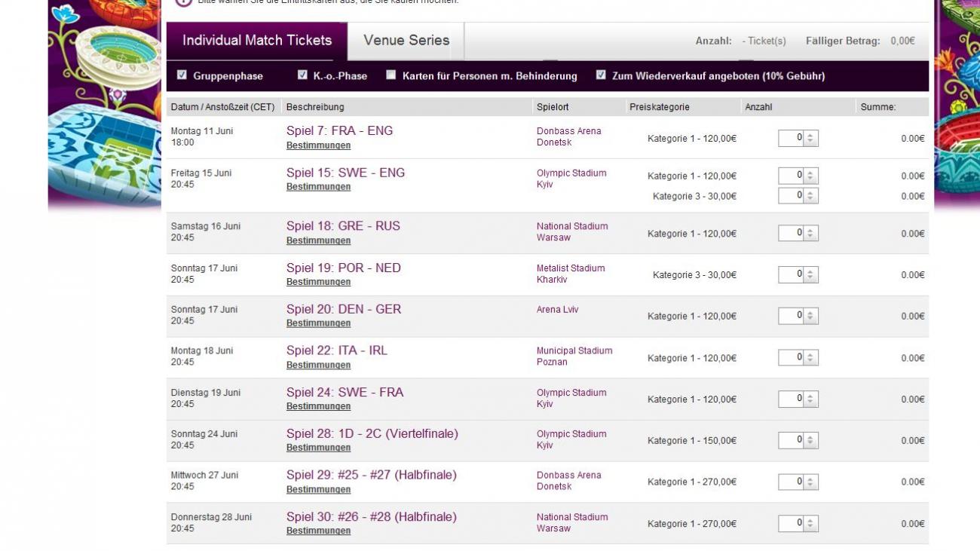The height and width of the screenshot is (551, 980).
Task: Select the Arena Lviv venue link
Action: [x=557, y=310]
